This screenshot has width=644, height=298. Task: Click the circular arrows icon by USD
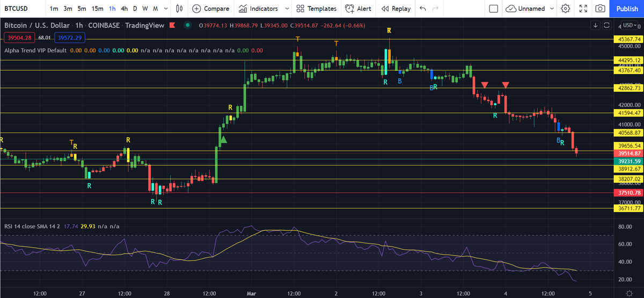(x=606, y=25)
